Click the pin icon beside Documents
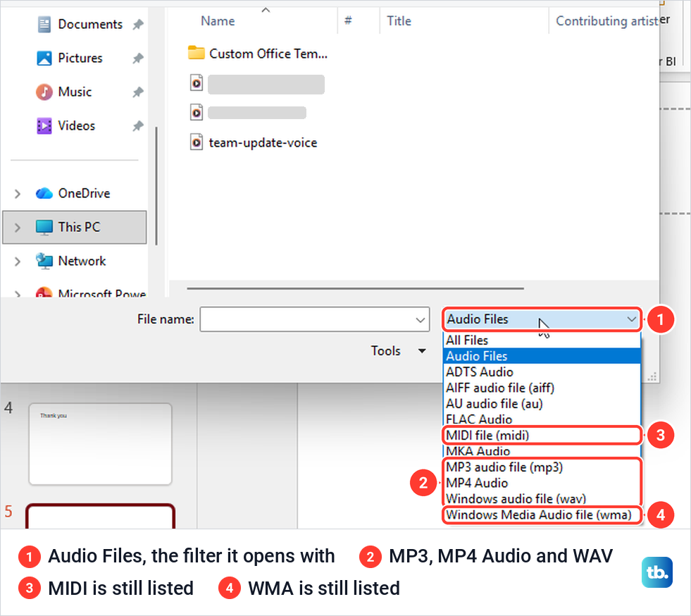 coord(138,25)
